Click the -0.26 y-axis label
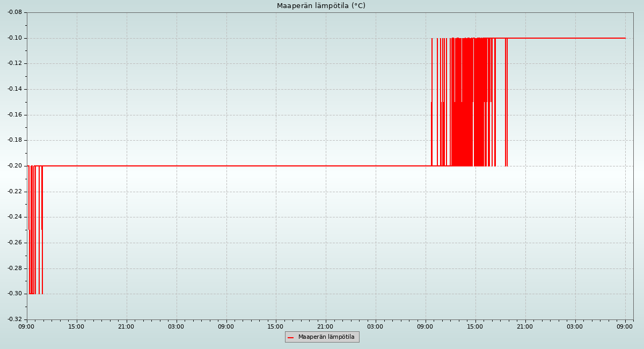 click(14, 243)
